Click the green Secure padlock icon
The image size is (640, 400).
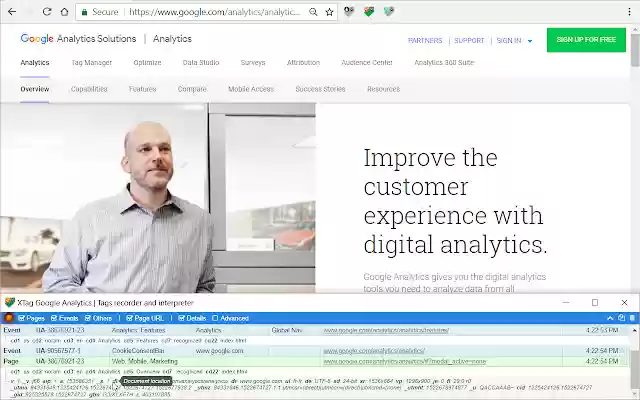coord(84,12)
